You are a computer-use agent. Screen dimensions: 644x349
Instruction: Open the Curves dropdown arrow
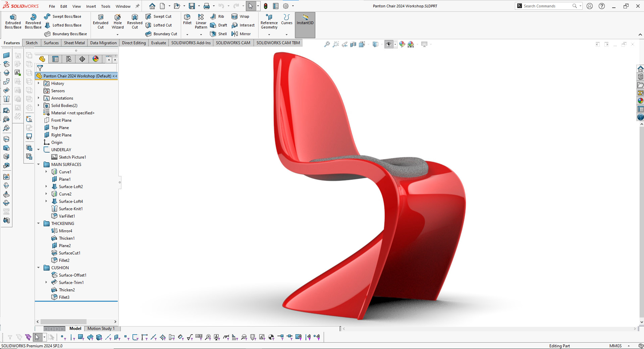point(286,35)
